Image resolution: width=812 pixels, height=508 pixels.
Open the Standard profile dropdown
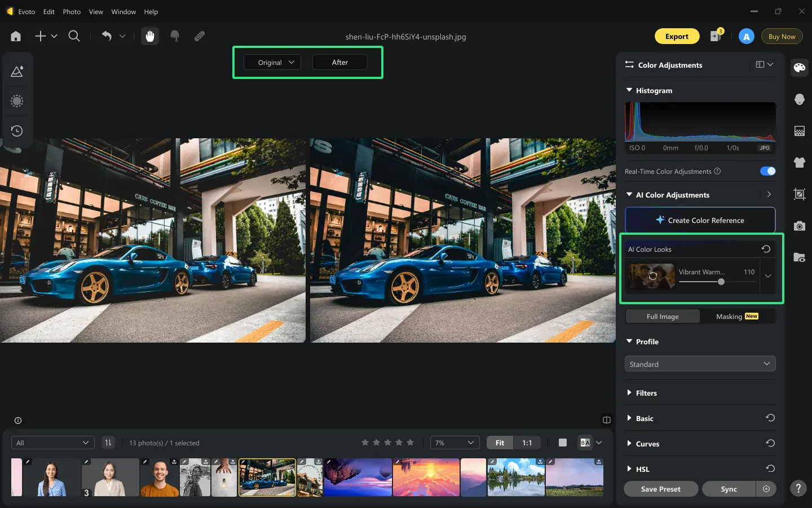tap(700, 364)
